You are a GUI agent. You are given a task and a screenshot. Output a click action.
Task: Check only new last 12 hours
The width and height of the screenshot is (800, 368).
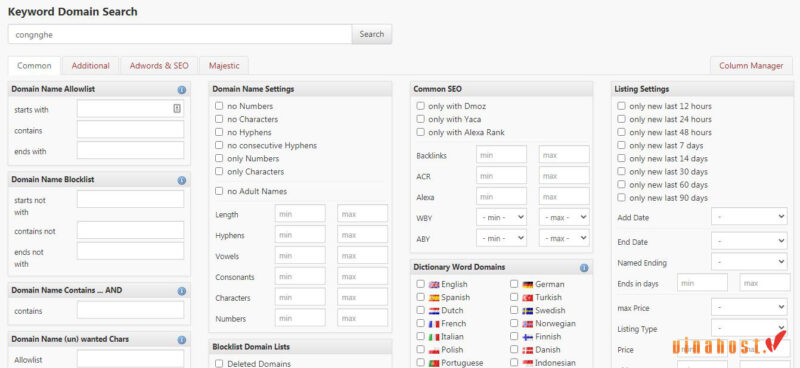pos(621,106)
